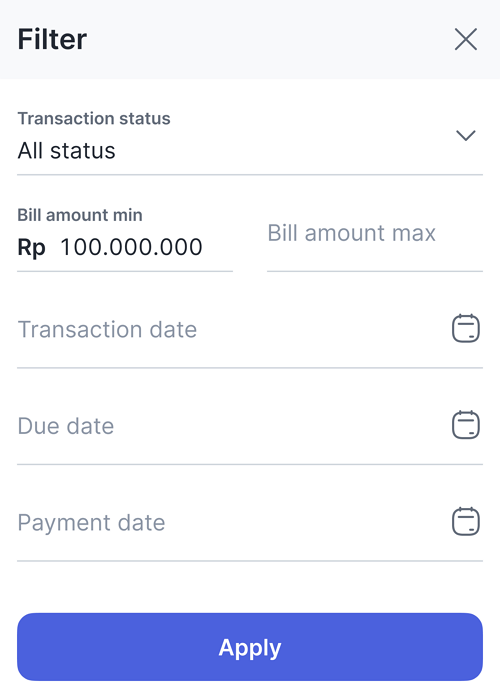Click the Filter header title
500x698 pixels.
52,39
